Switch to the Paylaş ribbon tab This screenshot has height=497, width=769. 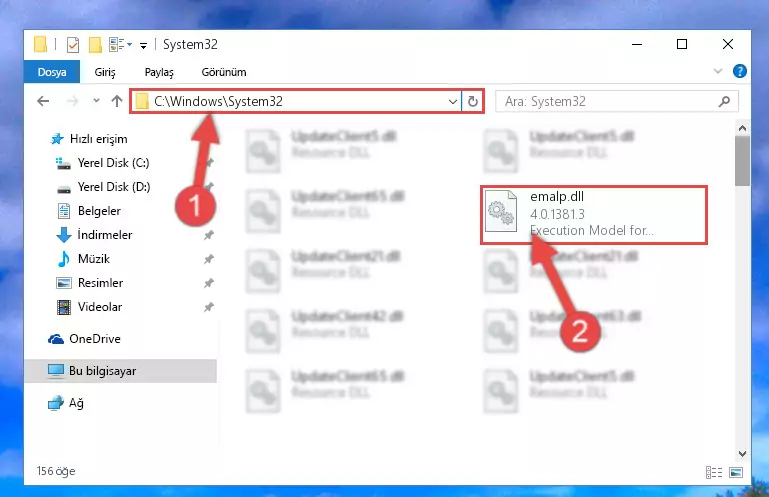pos(159,72)
